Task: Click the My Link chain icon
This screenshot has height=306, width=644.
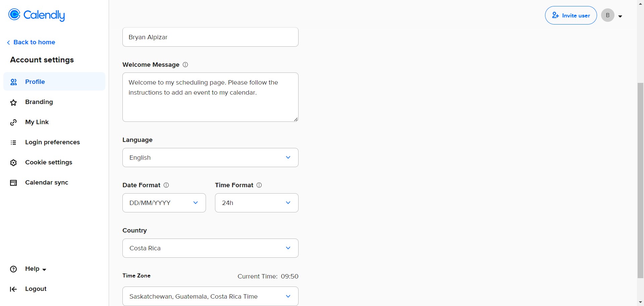Action: pyautogui.click(x=13, y=122)
